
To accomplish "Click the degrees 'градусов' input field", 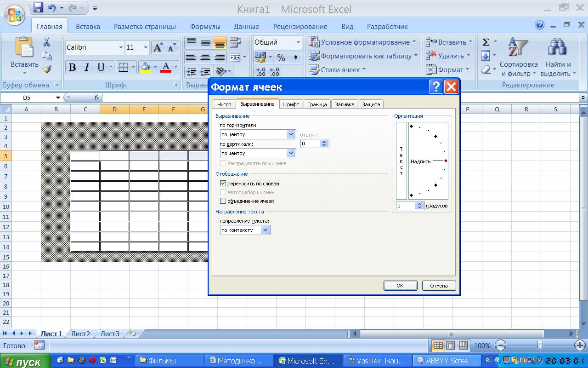I will 406,206.
